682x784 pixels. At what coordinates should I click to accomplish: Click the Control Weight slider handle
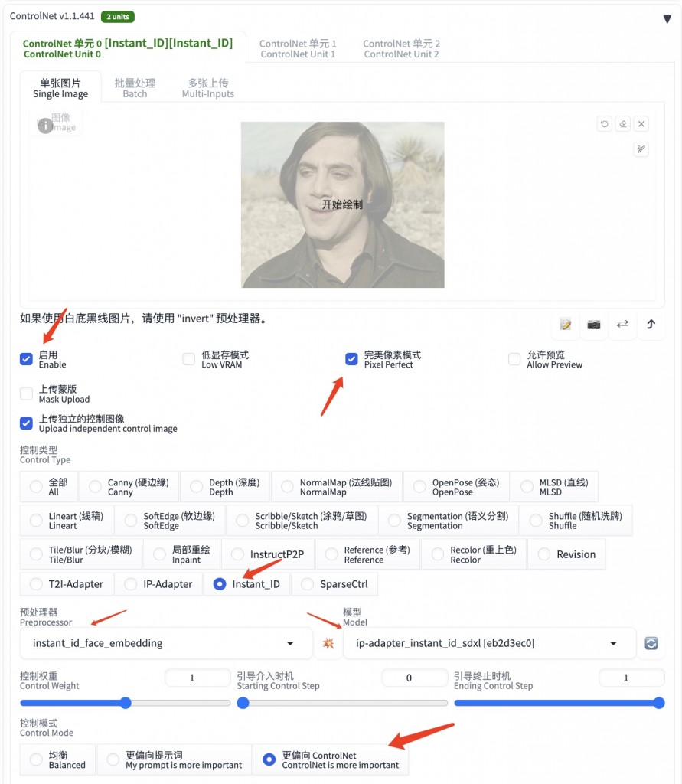[x=126, y=703]
